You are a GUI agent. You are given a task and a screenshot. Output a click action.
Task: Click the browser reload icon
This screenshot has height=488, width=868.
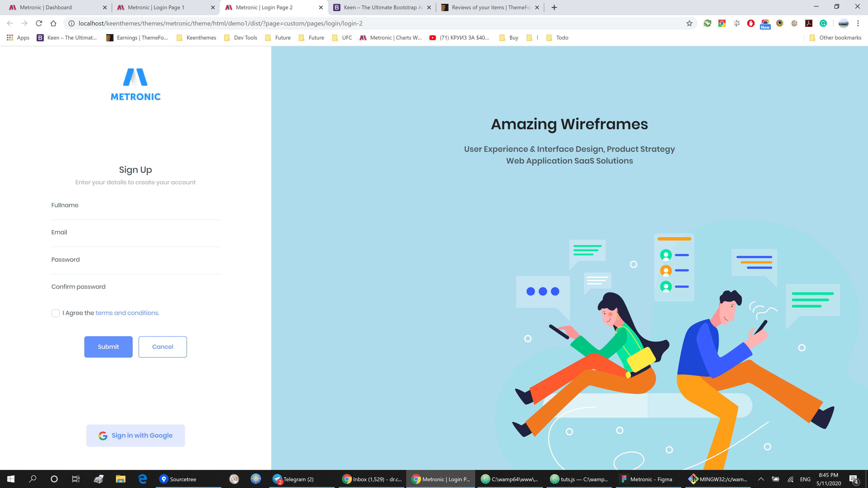(39, 23)
